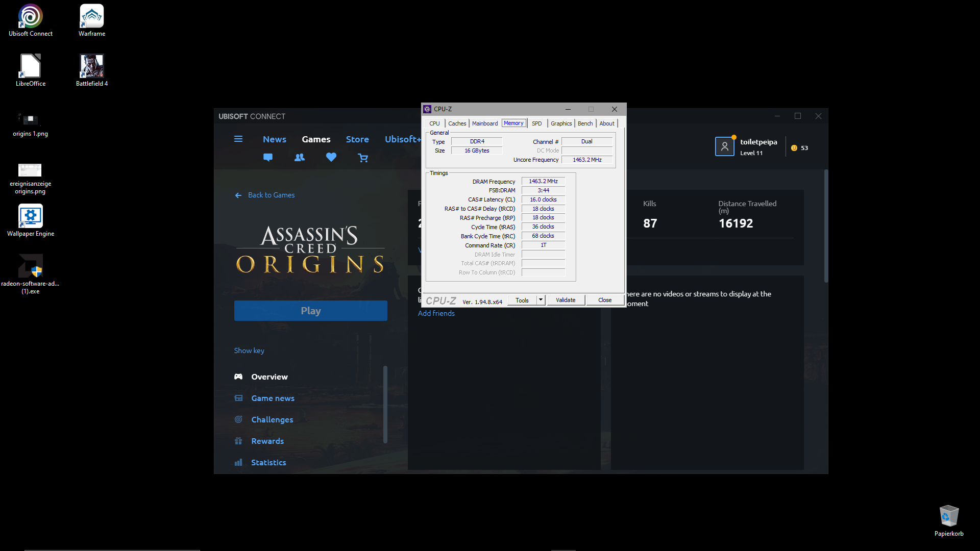Play Assassin's Creed Origins
Image resolution: width=980 pixels, height=551 pixels.
tap(311, 311)
